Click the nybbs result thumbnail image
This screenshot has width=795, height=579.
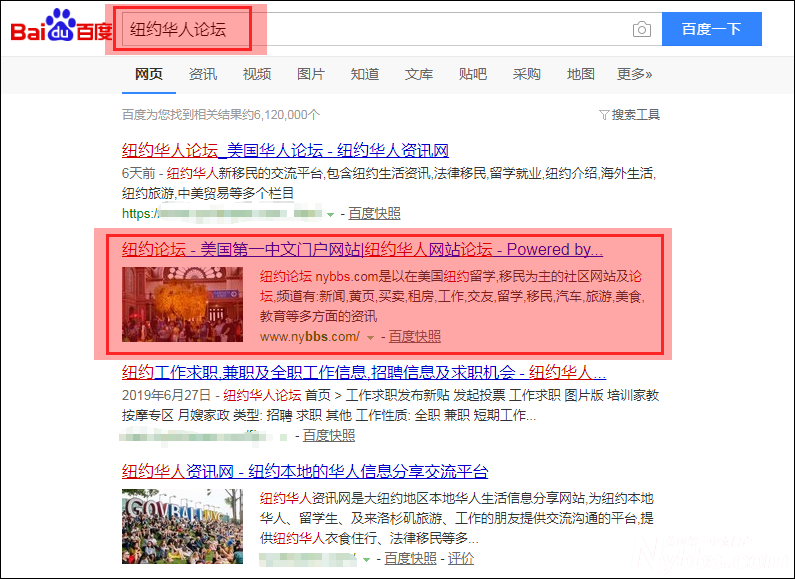coord(183,305)
